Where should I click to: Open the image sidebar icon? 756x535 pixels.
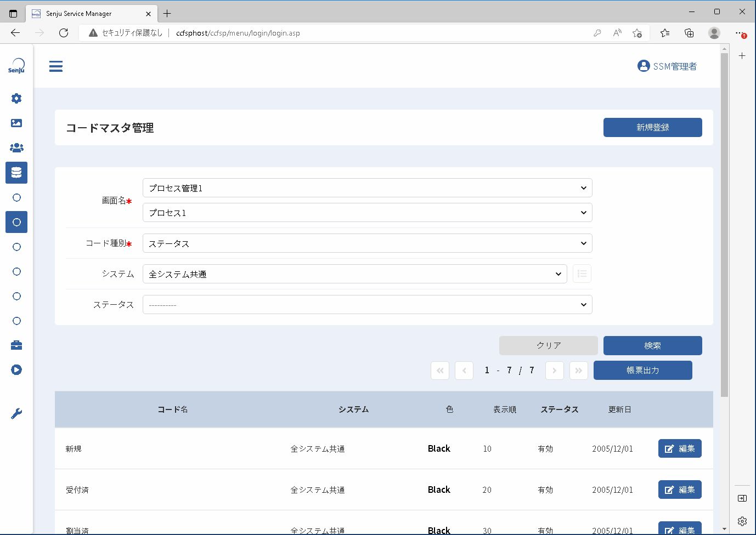(16, 123)
